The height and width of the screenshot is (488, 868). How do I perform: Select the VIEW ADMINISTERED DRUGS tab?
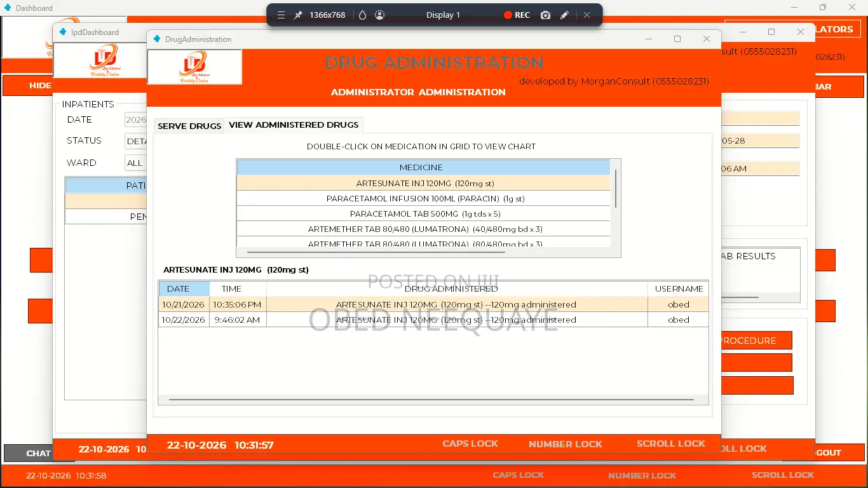294,125
